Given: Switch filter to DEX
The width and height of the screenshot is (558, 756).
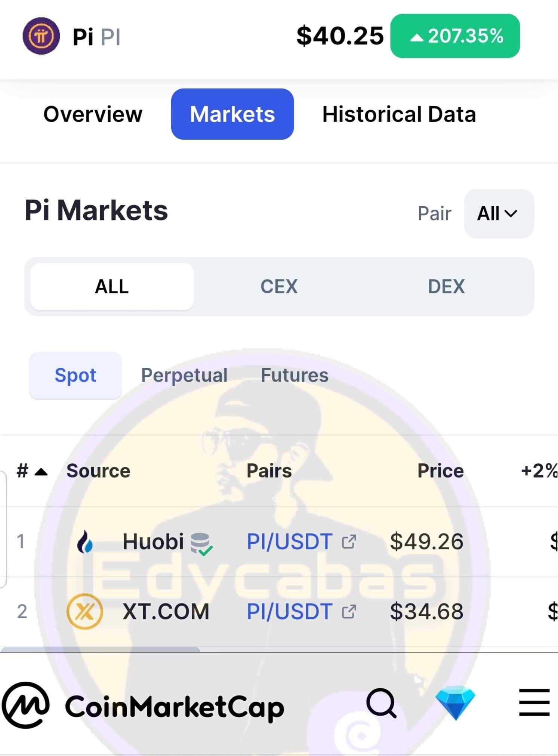Looking at the screenshot, I should pyautogui.click(x=446, y=287).
